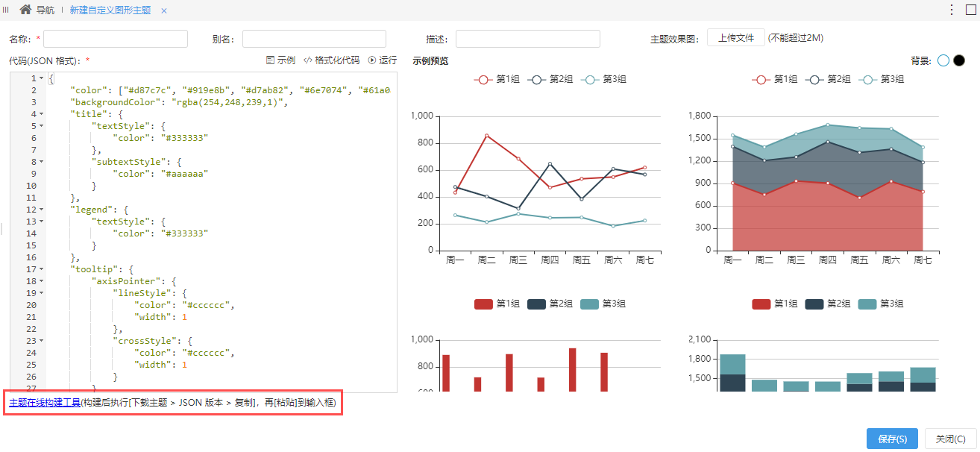Toggle 第1组 legend in the line chart
The image size is (980, 452).
[x=496, y=80]
